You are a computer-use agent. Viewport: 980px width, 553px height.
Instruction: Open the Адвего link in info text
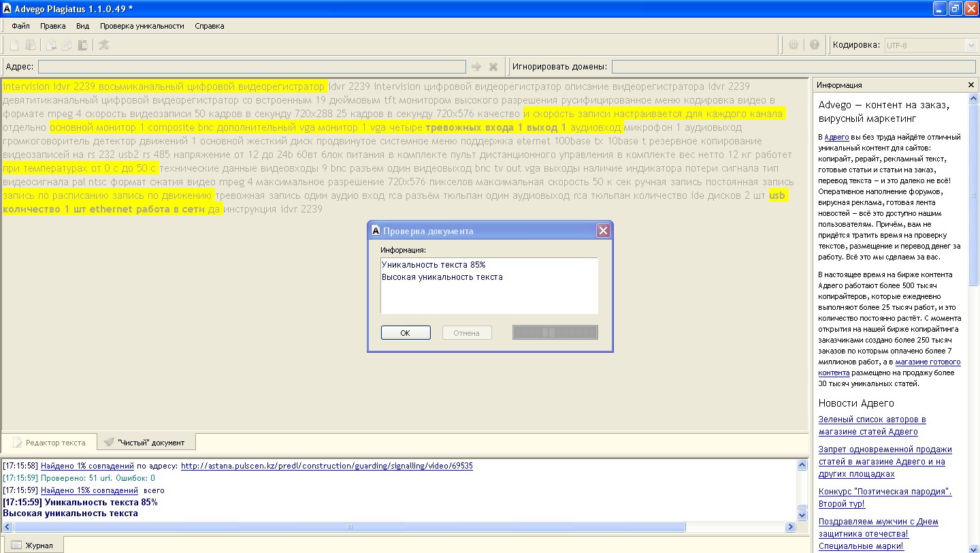coord(835,137)
